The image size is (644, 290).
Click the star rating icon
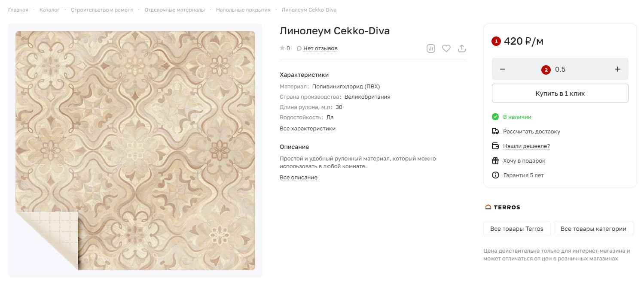[282, 48]
